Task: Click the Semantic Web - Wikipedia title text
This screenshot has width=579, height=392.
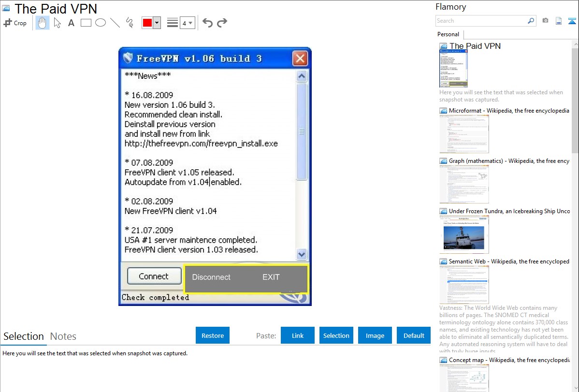Action: click(509, 261)
